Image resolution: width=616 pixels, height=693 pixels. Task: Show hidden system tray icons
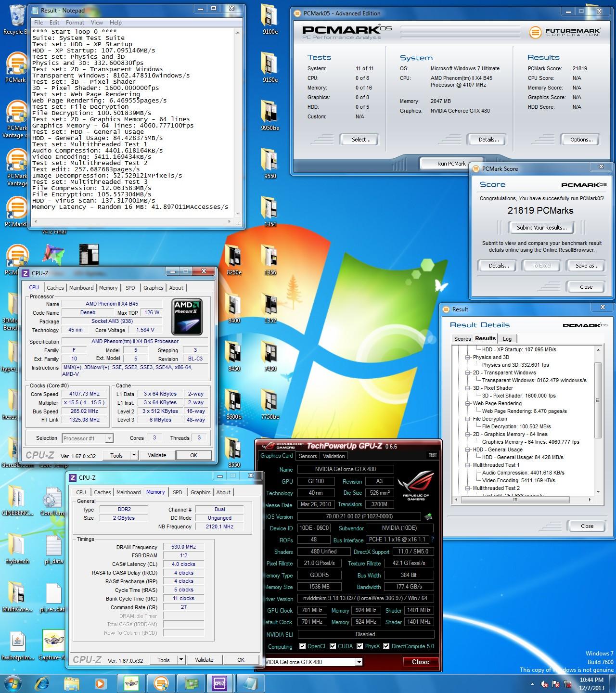pyautogui.click(x=532, y=684)
